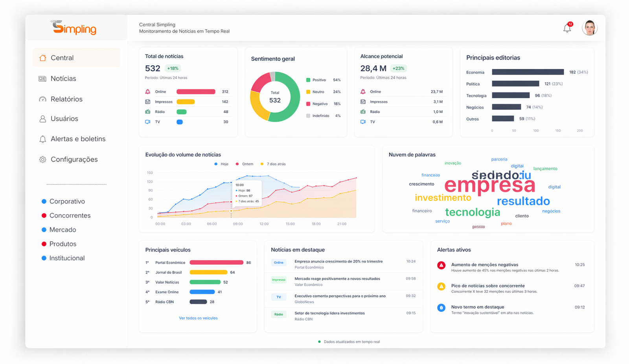Open the headline about 20% quarterly growth

click(338, 261)
